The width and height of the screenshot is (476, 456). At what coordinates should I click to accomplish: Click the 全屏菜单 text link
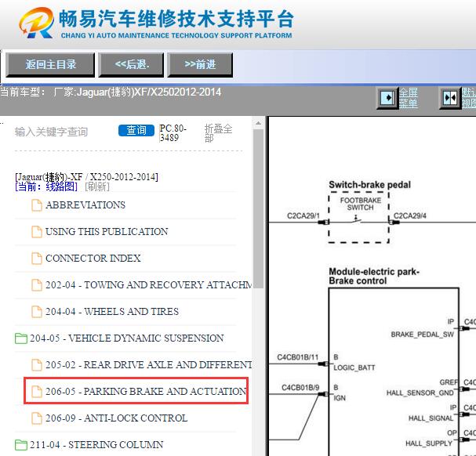click(x=409, y=98)
